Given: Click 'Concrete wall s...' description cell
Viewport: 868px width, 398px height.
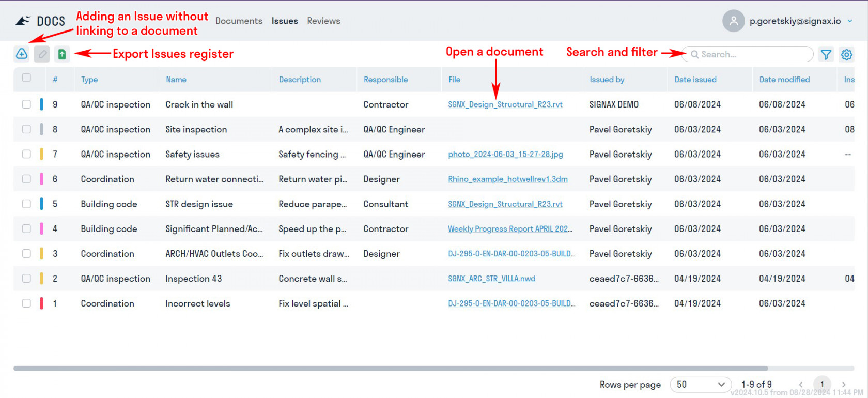Looking at the screenshot, I should pyautogui.click(x=313, y=278).
